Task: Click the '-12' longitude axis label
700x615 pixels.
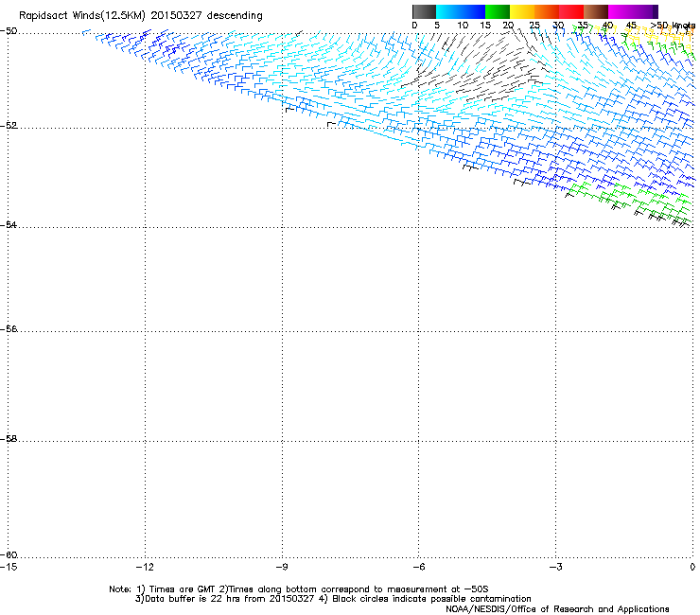Action: [145, 567]
